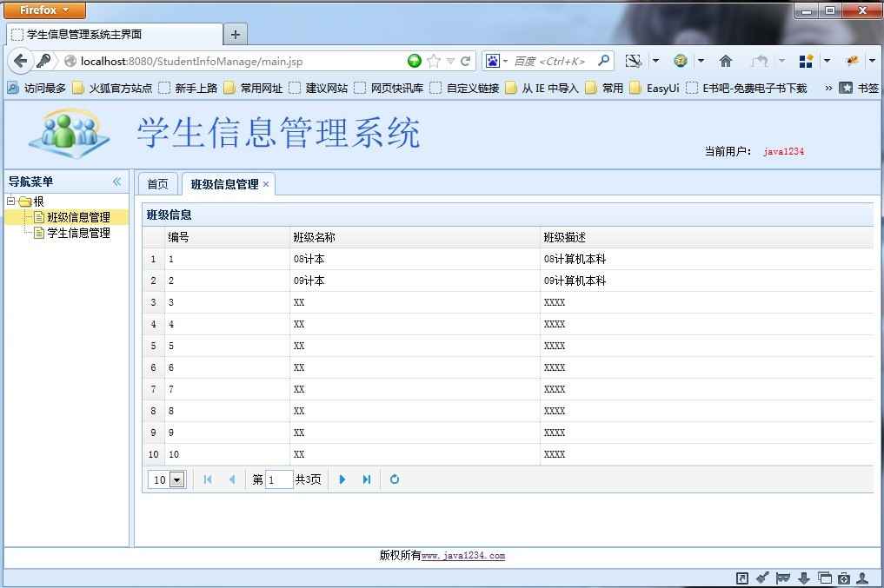Click the 百度 search input box
Image resolution: width=884 pixels, height=588 pixels.
tap(551, 61)
